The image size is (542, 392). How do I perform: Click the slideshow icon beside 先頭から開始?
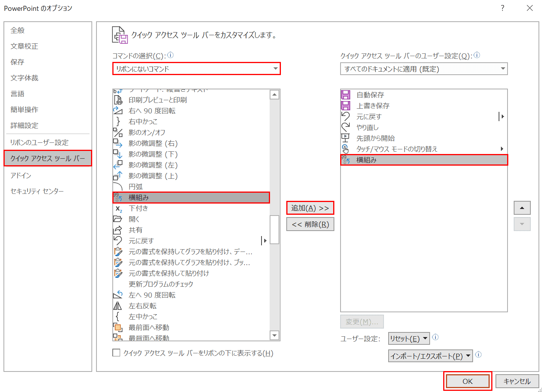pos(346,138)
